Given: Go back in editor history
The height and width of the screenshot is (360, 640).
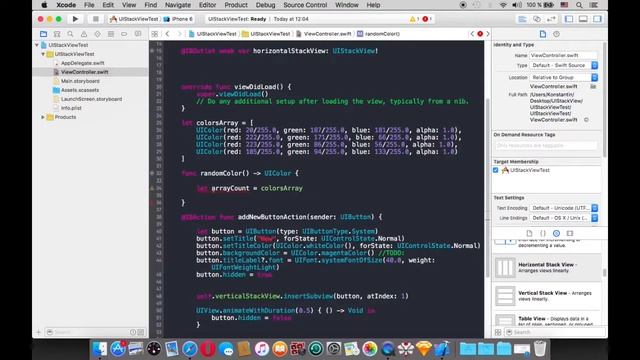Looking at the screenshot, I should click(167, 34).
